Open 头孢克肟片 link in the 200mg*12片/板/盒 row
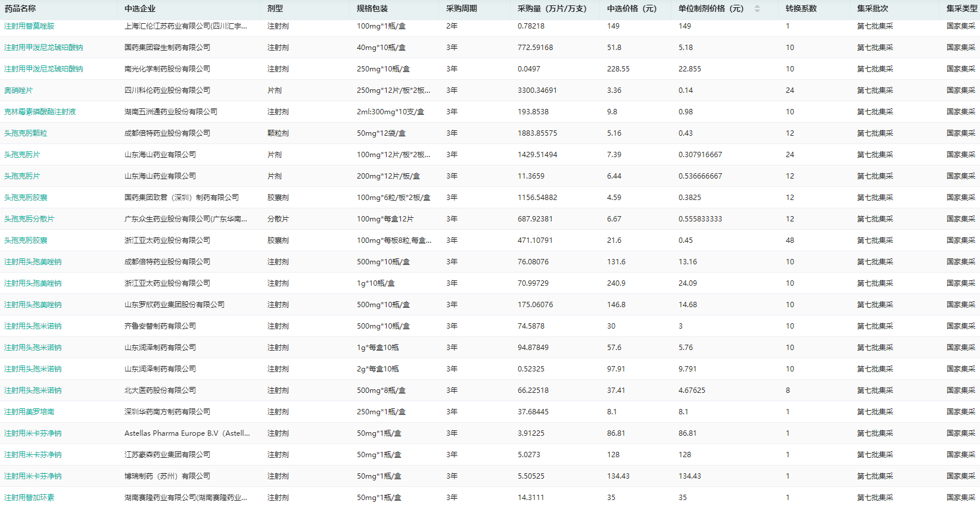980x506 pixels. [x=22, y=176]
